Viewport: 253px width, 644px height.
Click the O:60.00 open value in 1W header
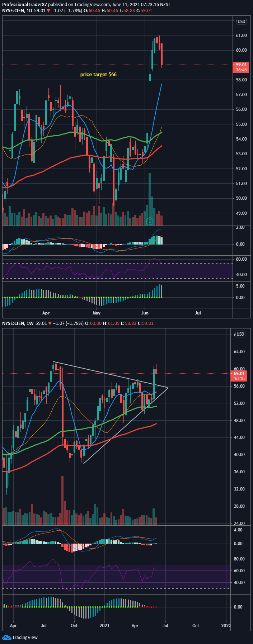(x=93, y=323)
